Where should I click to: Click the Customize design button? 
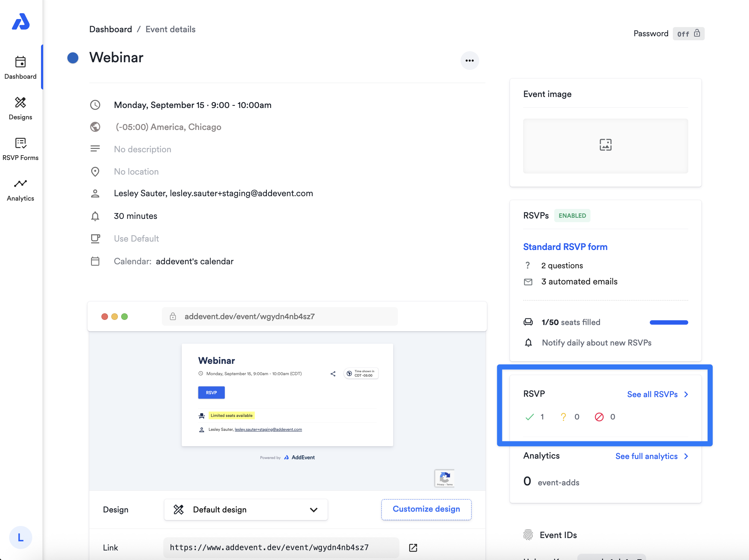tap(426, 509)
